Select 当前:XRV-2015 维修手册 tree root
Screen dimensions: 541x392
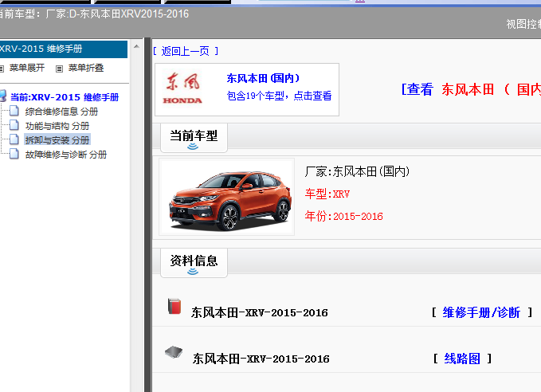[x=65, y=97]
